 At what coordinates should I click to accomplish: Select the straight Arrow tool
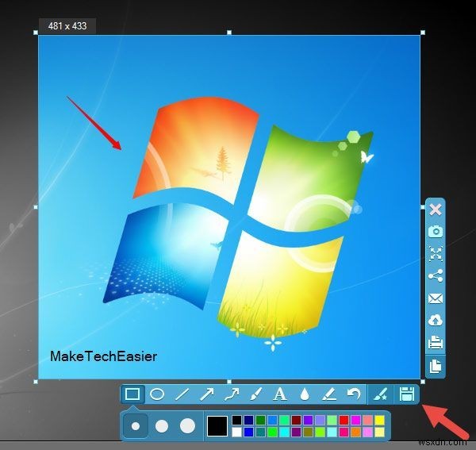[207, 394]
